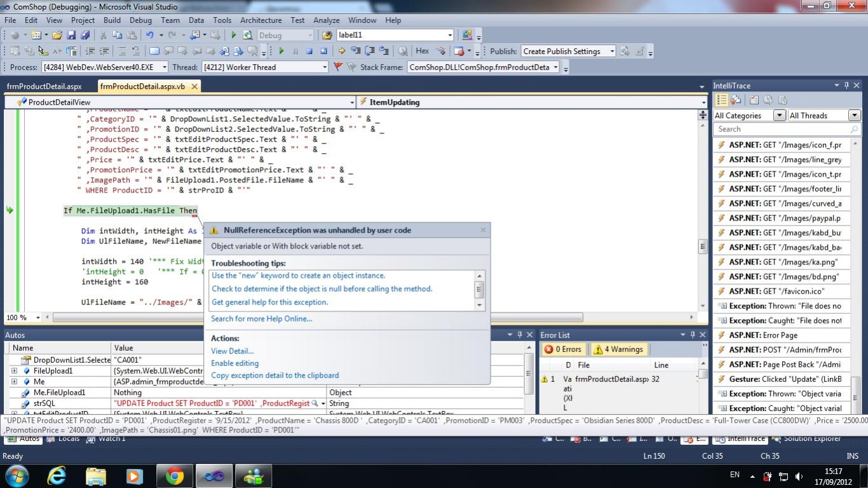
Task: Switch to frmProductDetail.aspx tab
Action: 44,86
